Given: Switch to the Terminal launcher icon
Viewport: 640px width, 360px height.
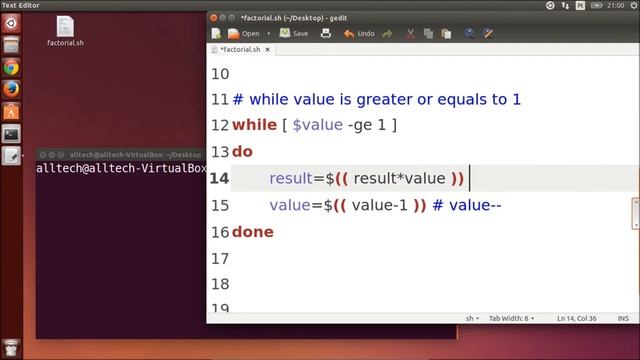Looking at the screenshot, I should coord(11,134).
